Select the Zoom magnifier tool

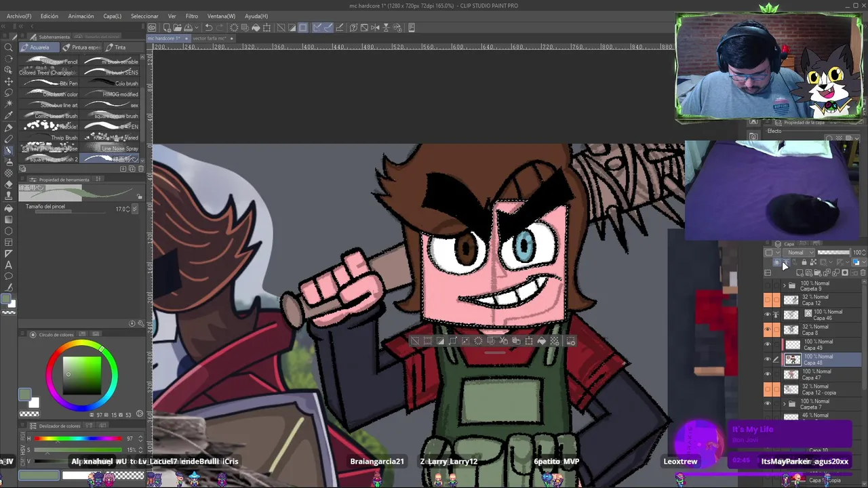point(9,47)
